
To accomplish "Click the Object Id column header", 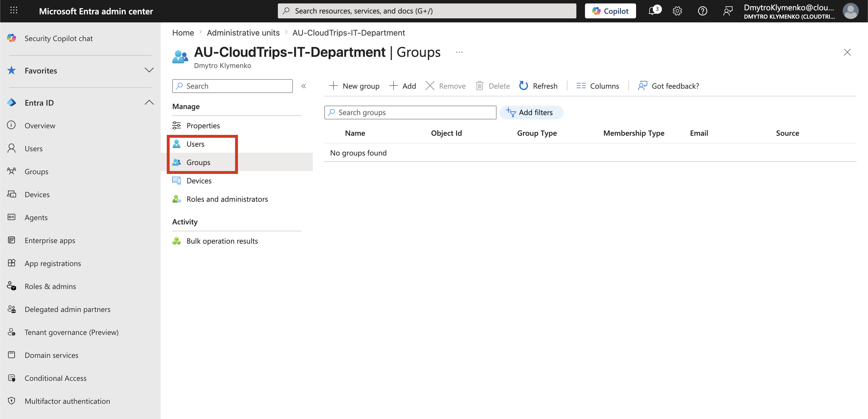I will pos(446,133).
